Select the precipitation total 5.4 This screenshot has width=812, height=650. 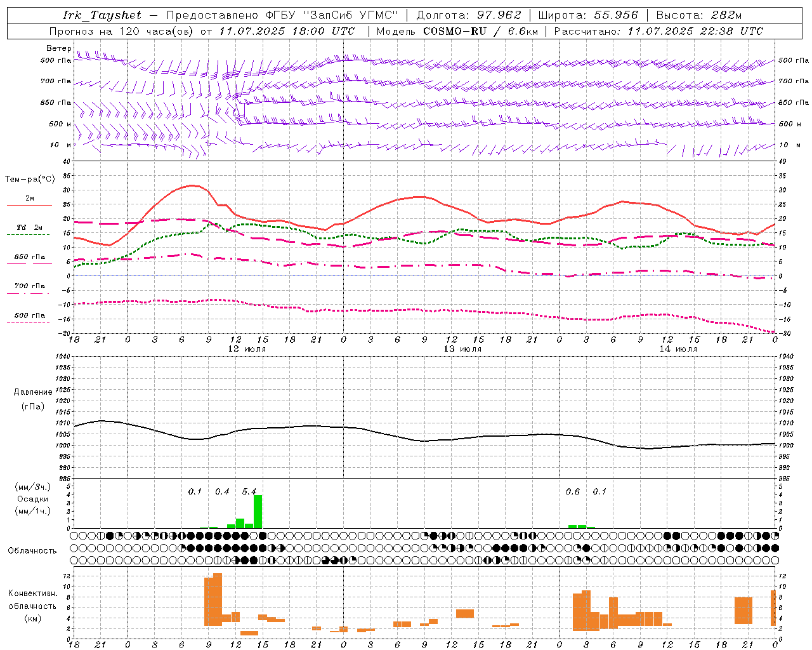pyautogui.click(x=249, y=492)
